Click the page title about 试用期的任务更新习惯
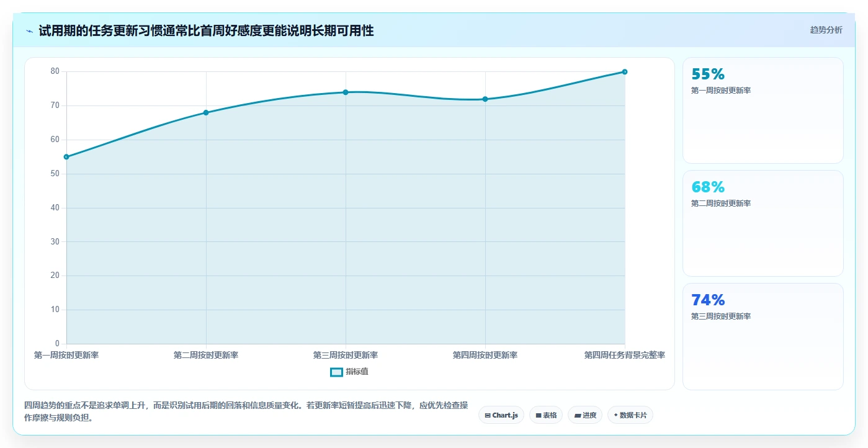Screen dimensions: 868x448 (x=206, y=31)
